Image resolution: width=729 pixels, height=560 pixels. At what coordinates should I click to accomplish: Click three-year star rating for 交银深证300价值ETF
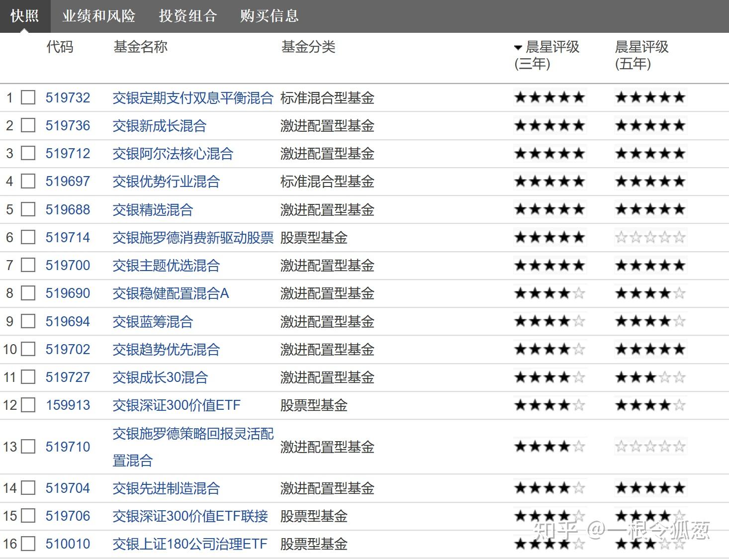click(x=550, y=405)
